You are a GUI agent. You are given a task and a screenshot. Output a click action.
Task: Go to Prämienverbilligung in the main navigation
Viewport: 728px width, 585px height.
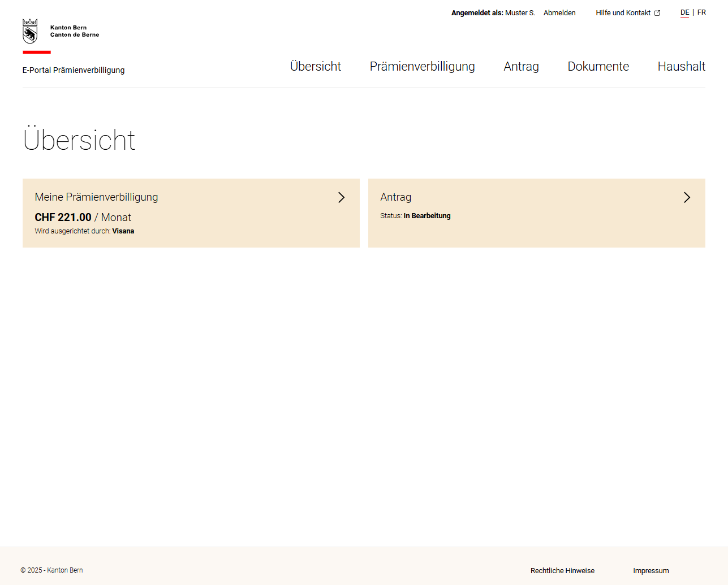coord(422,67)
